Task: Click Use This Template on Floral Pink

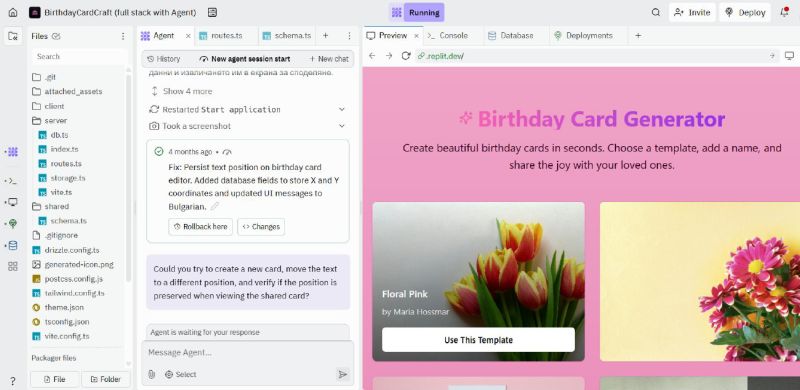Action: (478, 340)
